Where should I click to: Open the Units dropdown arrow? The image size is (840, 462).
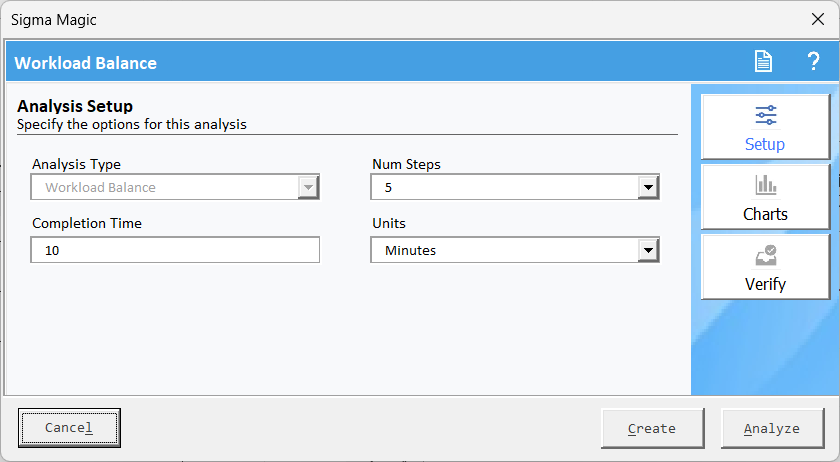click(648, 251)
